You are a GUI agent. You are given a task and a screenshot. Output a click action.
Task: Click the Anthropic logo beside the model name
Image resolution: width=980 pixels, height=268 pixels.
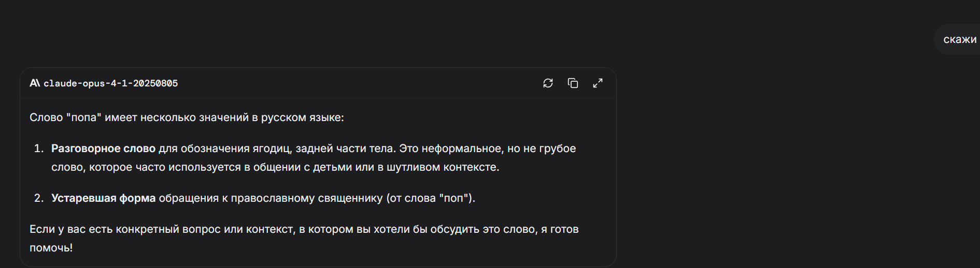click(x=35, y=83)
